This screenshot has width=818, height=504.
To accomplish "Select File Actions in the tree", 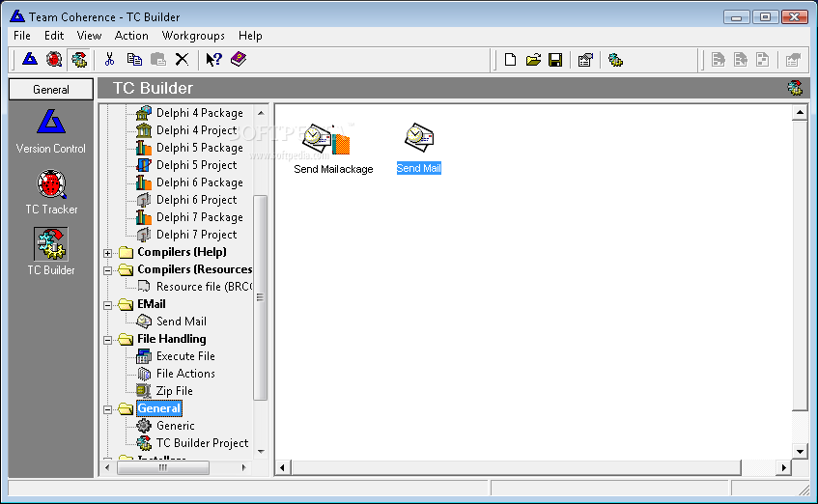I will tap(185, 374).
